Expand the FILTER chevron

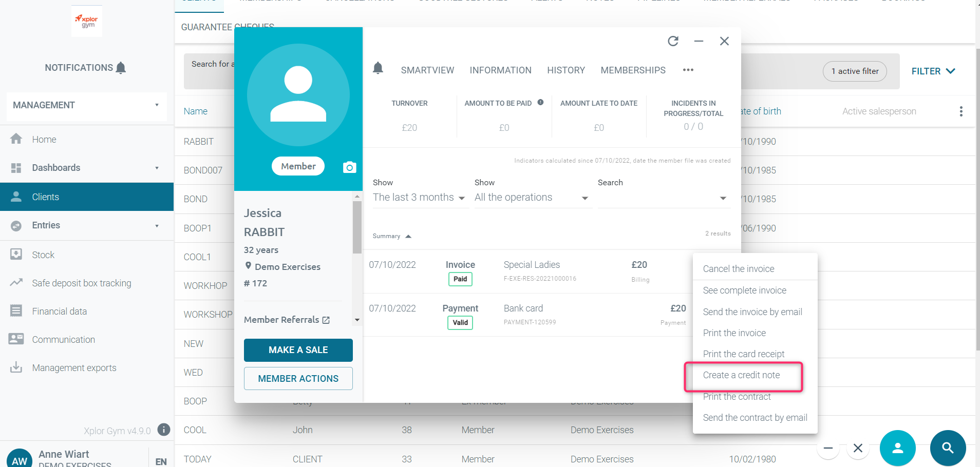[950, 71]
